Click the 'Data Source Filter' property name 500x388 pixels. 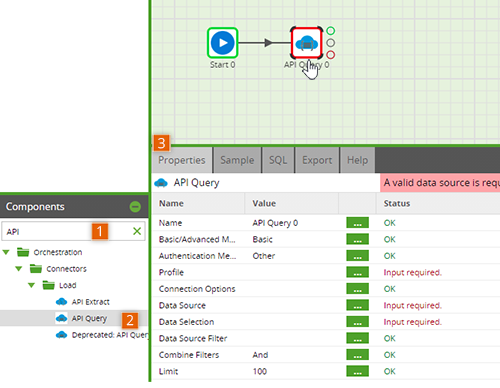coord(193,338)
